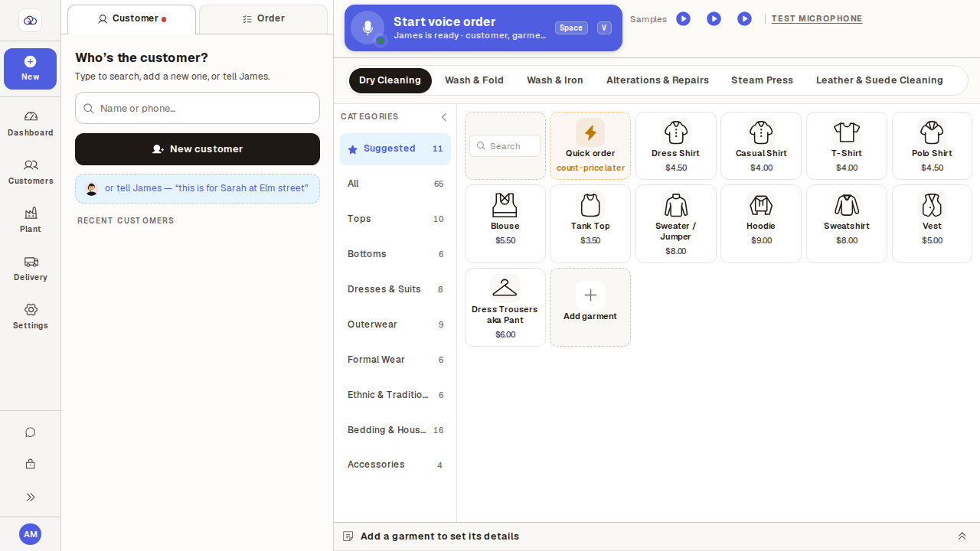Image resolution: width=980 pixels, height=551 pixels.
Task: Play the second voice sample
Action: pos(714,18)
